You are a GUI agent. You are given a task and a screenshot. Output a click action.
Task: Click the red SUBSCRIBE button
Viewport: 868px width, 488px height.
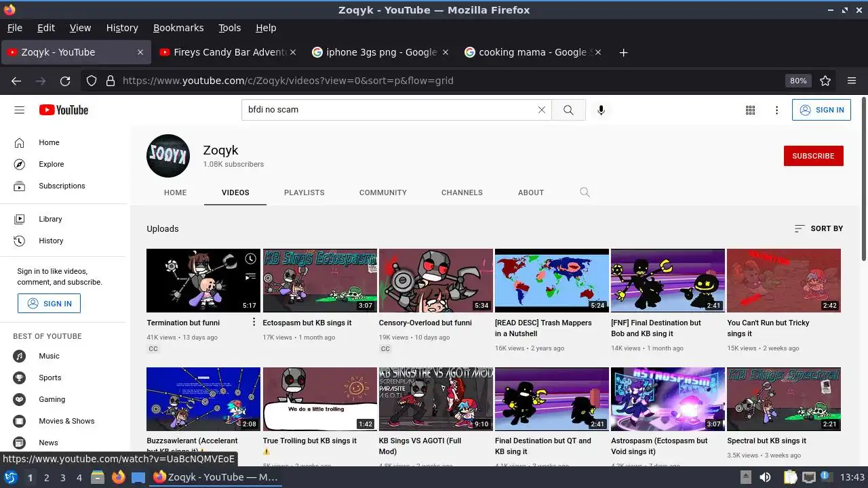(813, 156)
